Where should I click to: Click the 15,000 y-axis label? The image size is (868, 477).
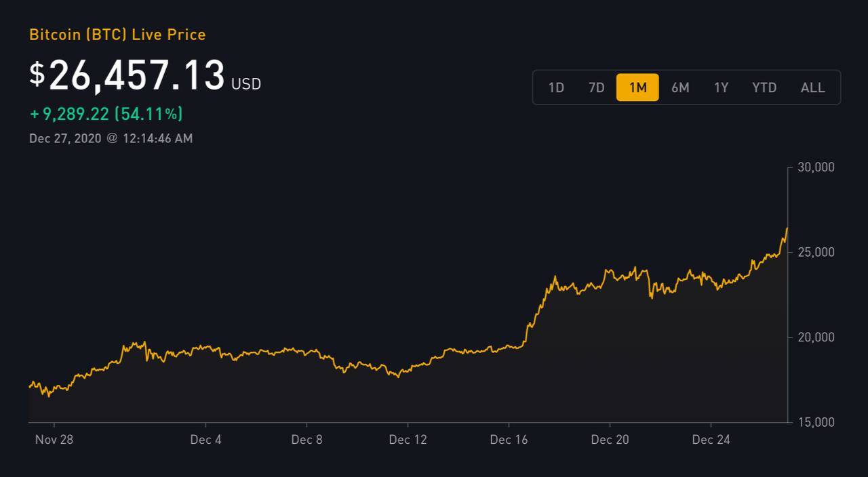815,422
